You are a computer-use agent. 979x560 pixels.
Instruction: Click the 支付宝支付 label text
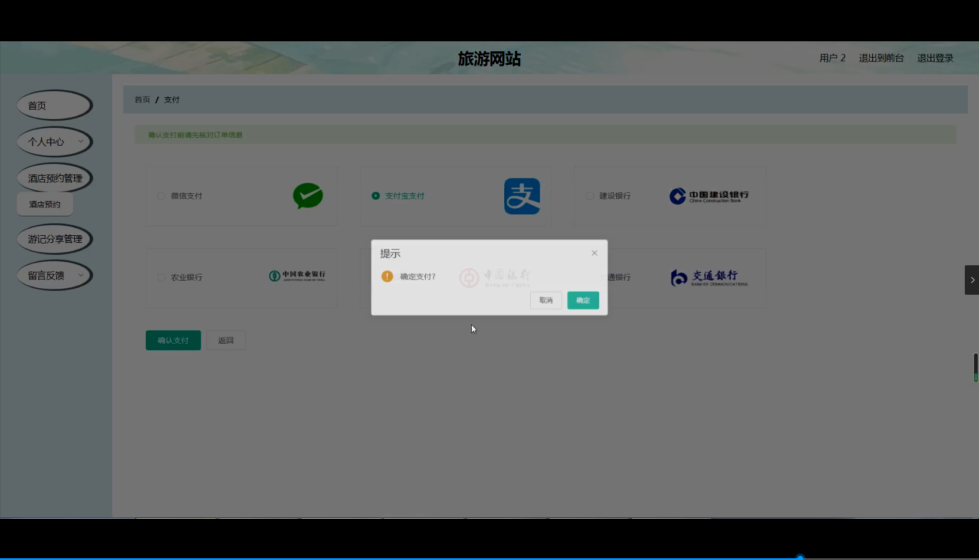405,196
